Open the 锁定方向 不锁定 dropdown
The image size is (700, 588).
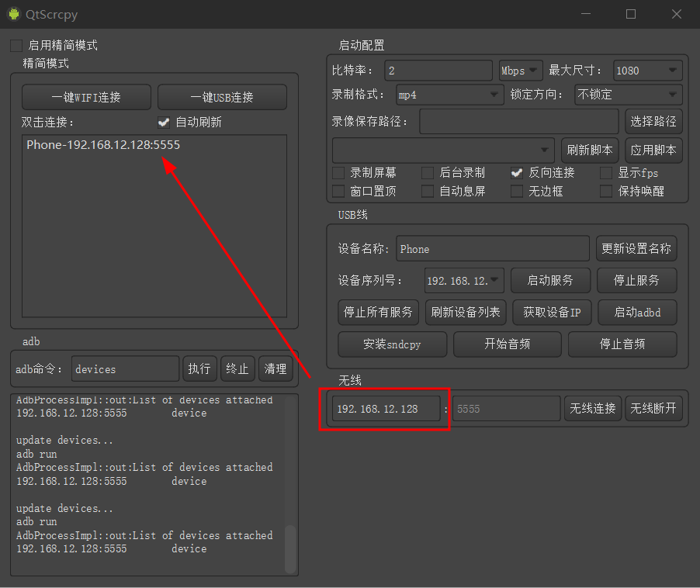pyautogui.click(x=628, y=95)
